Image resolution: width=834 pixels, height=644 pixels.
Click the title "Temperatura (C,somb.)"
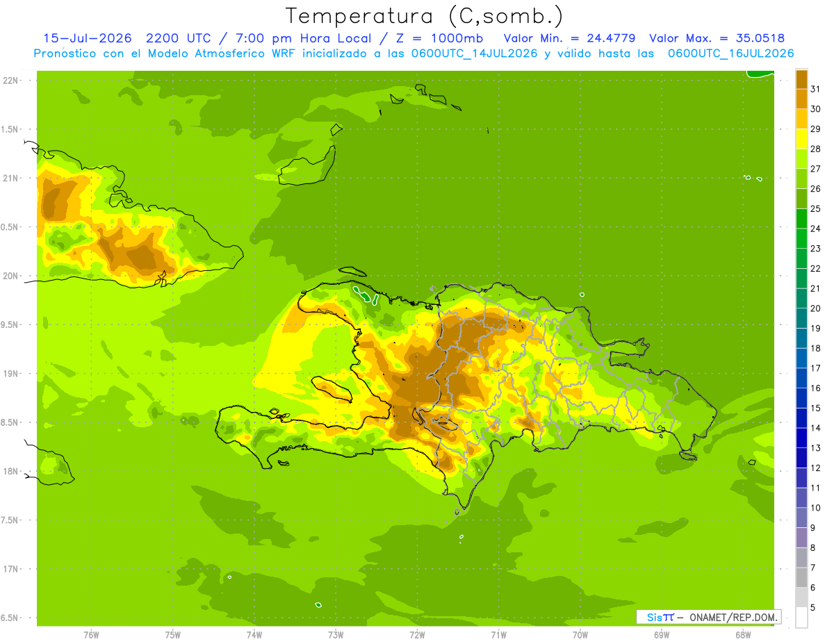coord(425,17)
